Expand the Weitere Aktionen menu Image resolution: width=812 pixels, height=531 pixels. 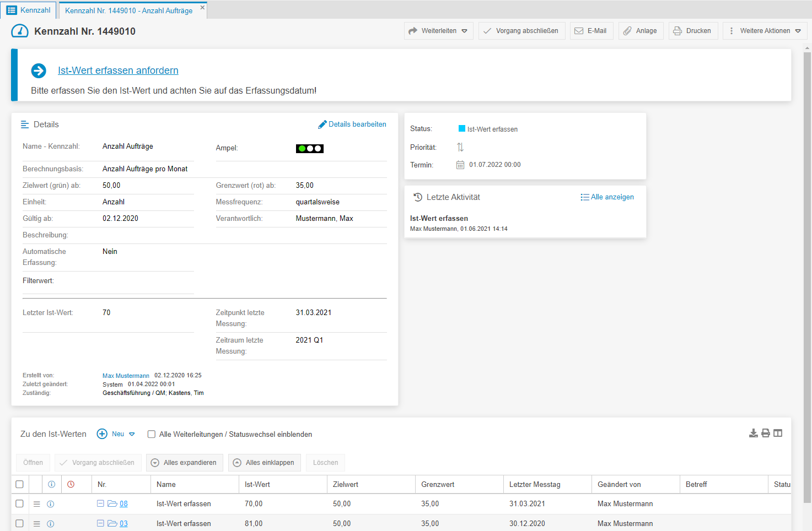pos(765,31)
